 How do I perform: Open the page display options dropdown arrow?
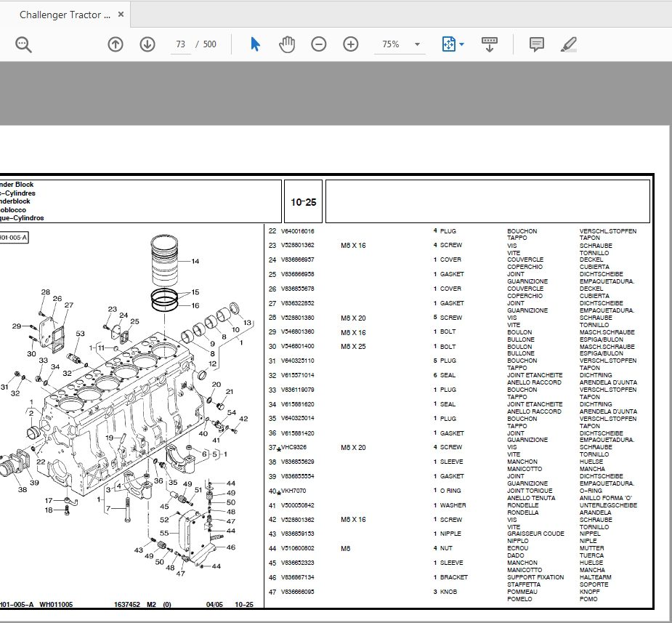click(x=418, y=44)
